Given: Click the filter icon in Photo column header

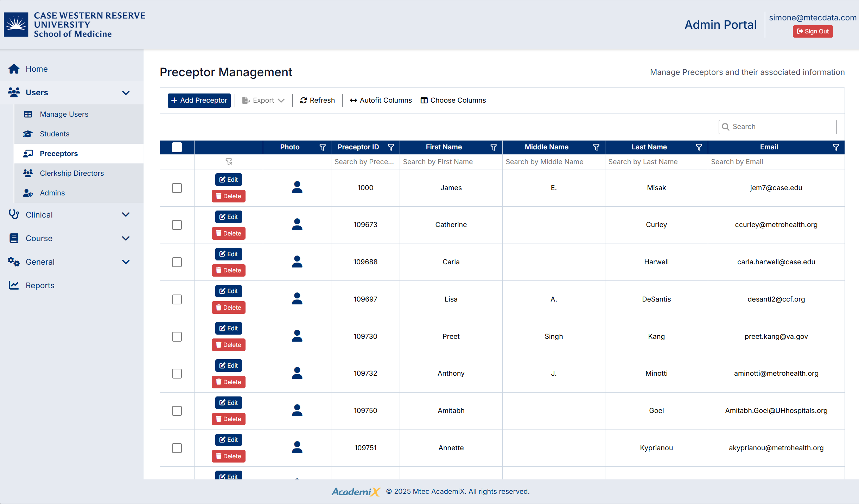Looking at the screenshot, I should 322,147.
